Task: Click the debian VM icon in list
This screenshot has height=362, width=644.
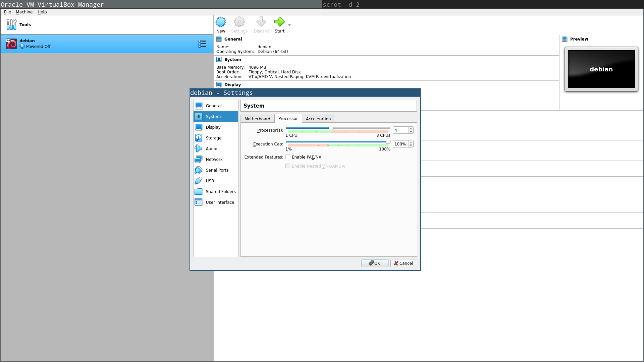Action: coord(11,44)
